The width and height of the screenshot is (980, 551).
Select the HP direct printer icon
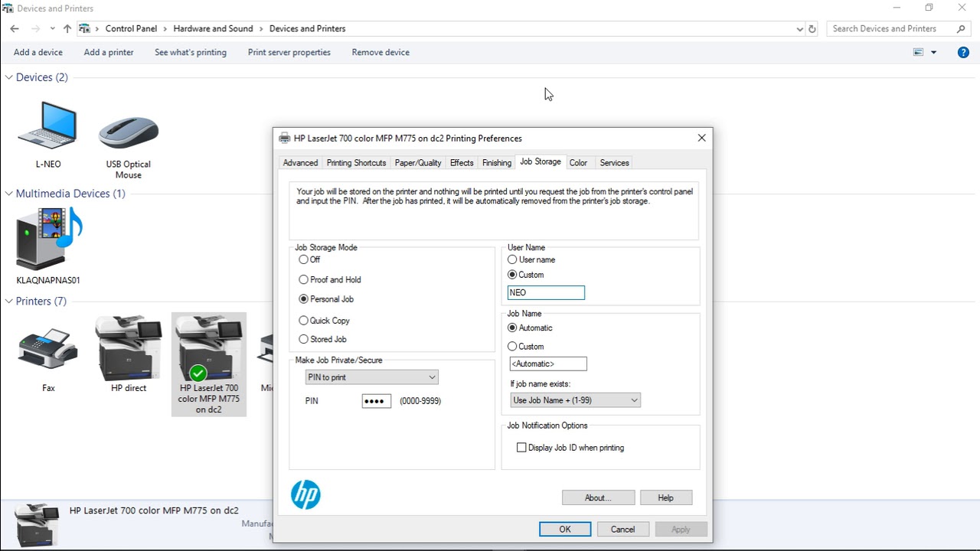(x=129, y=348)
